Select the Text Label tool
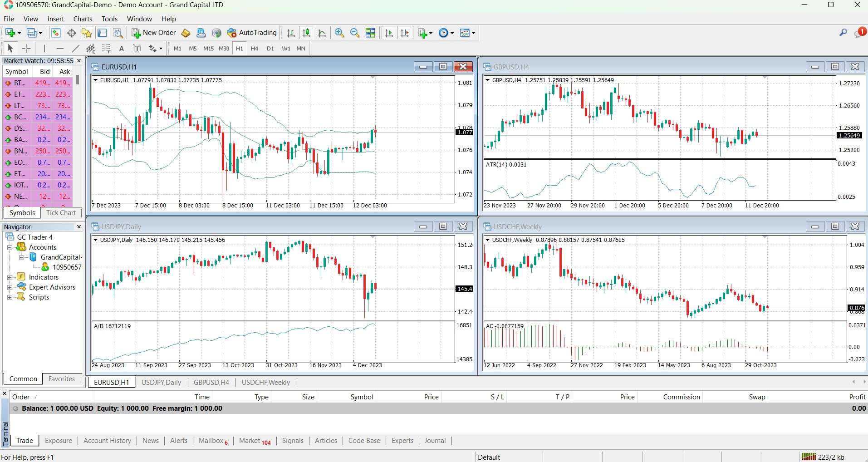 click(137, 49)
